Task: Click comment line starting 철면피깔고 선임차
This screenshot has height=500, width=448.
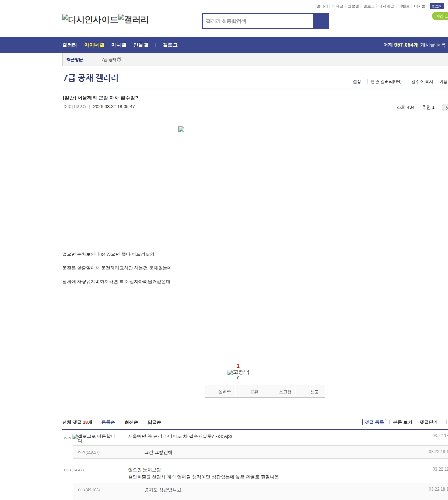Action: pos(203,477)
